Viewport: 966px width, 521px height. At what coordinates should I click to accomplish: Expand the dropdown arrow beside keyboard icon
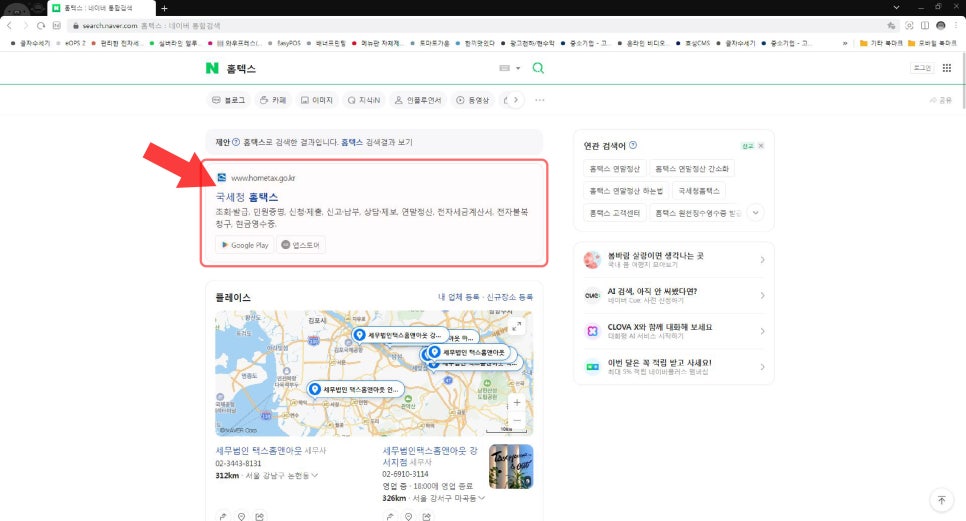[518, 68]
